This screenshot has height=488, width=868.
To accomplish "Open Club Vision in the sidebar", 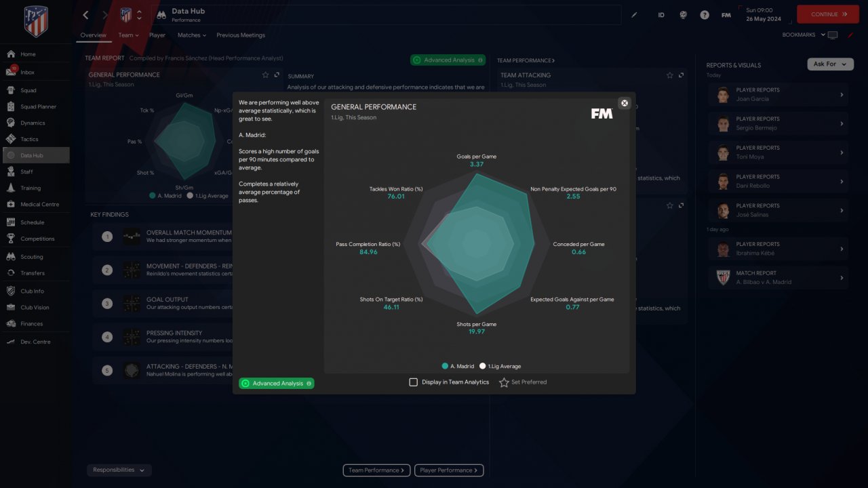I will [x=35, y=308].
